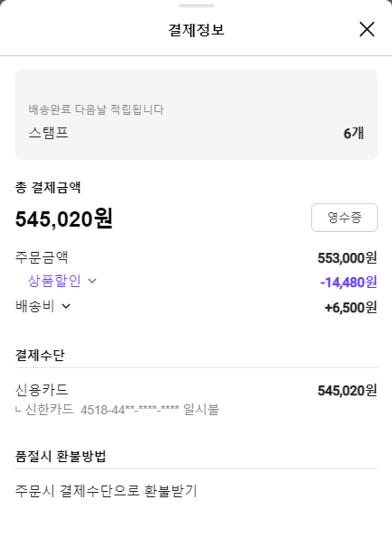Click 주문시 결제수단으로 환불받기 text
The image size is (392, 554).
point(106,491)
